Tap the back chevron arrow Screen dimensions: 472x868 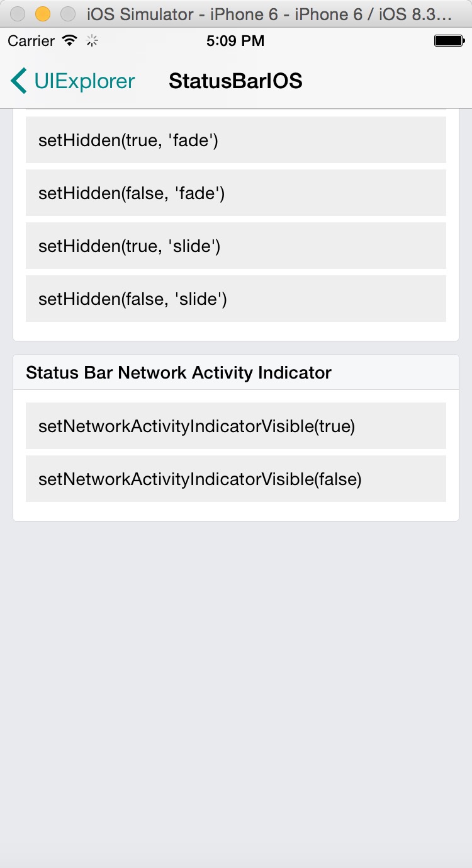18,81
